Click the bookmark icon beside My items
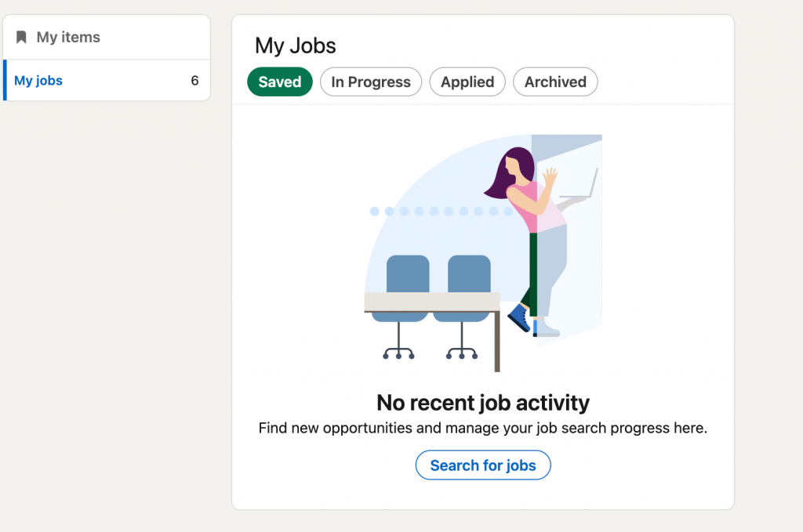 [22, 38]
